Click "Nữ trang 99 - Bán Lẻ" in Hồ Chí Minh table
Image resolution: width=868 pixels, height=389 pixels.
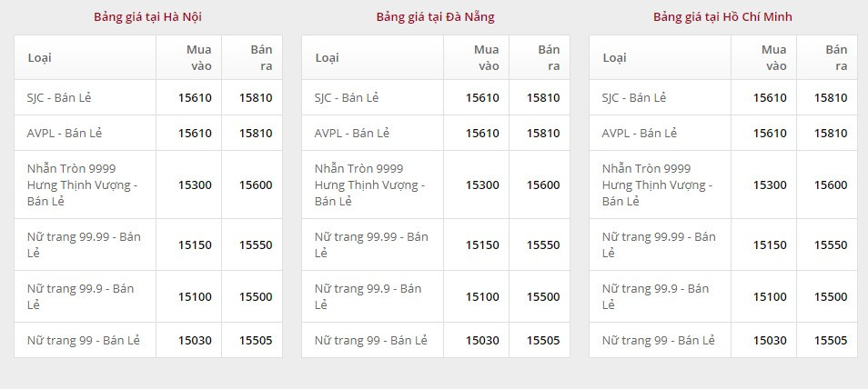tap(659, 340)
